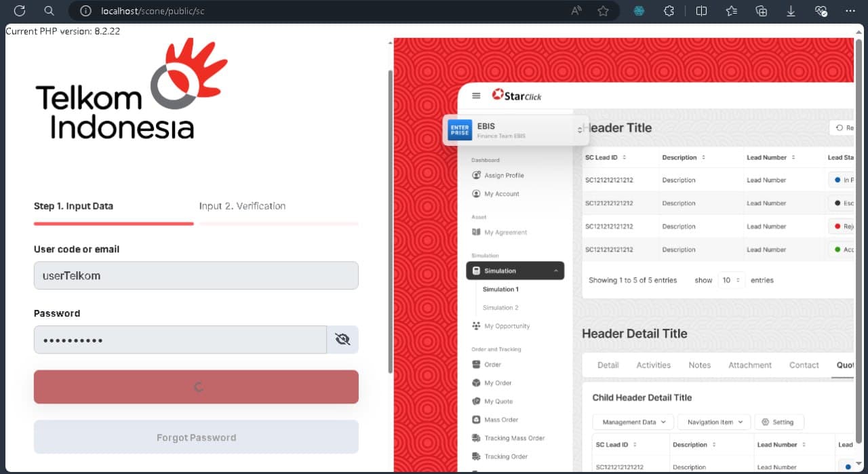
Task: Click the blue round extension icon
Action: pos(639,11)
